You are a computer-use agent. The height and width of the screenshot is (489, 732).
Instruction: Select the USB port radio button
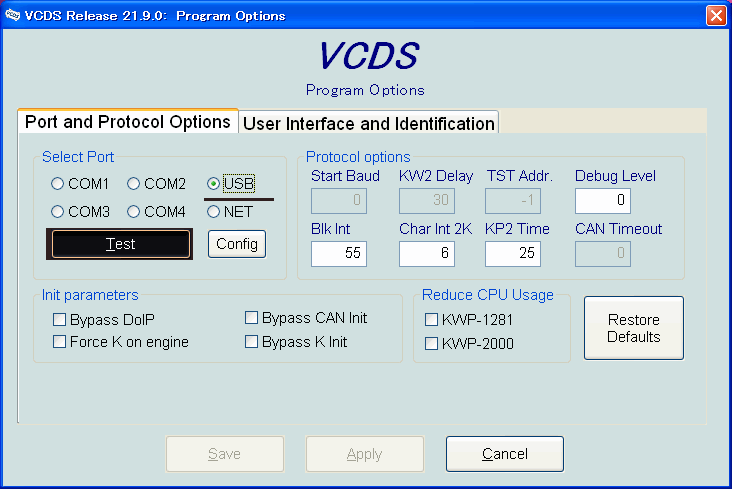213,184
